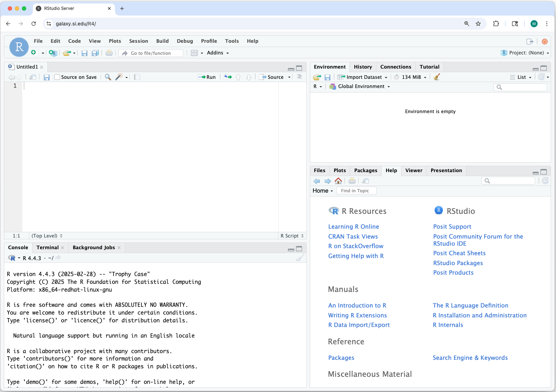This screenshot has width=556, height=392.
Task: Open the New File dropdown arrow
Action: 43,53
